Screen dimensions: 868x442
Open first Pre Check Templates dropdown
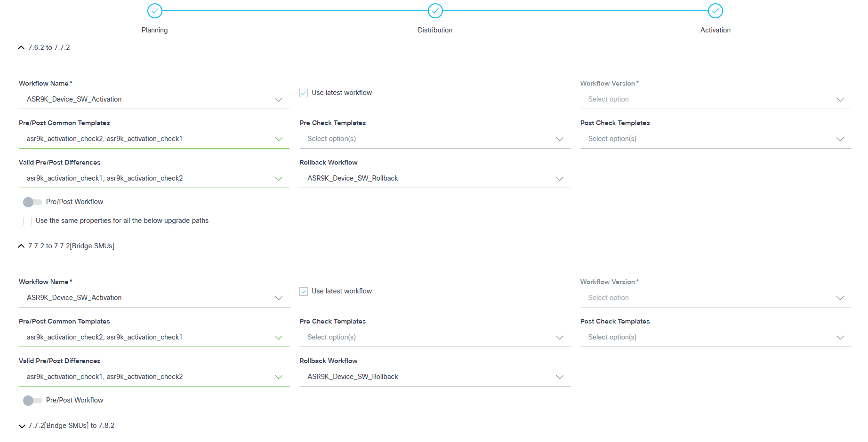(x=434, y=139)
